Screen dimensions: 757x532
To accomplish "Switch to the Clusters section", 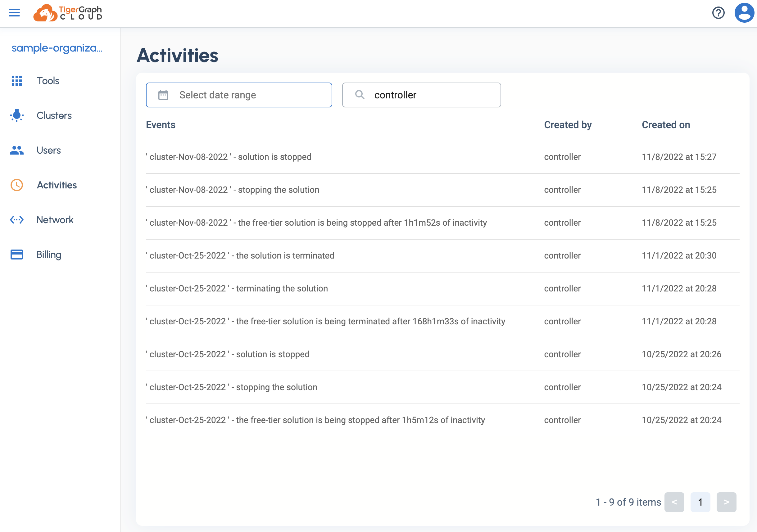I will (54, 115).
